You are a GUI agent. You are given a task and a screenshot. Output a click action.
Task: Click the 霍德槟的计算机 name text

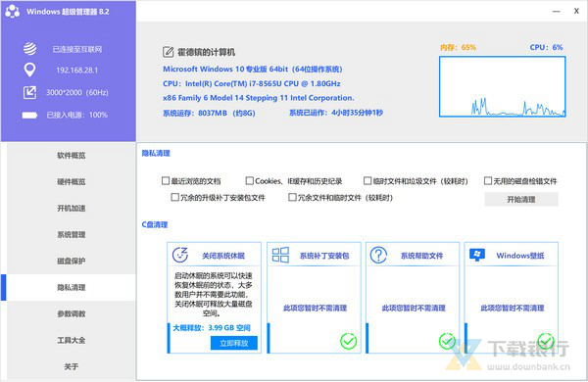point(206,52)
